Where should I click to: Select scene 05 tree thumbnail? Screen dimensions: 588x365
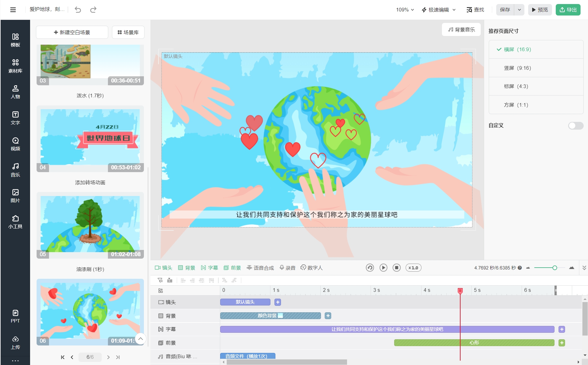90,225
